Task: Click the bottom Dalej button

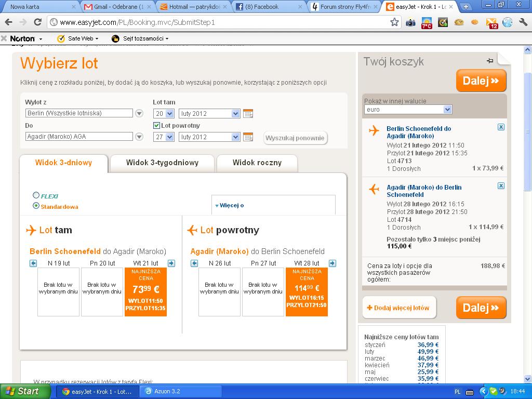Action: 481,308
